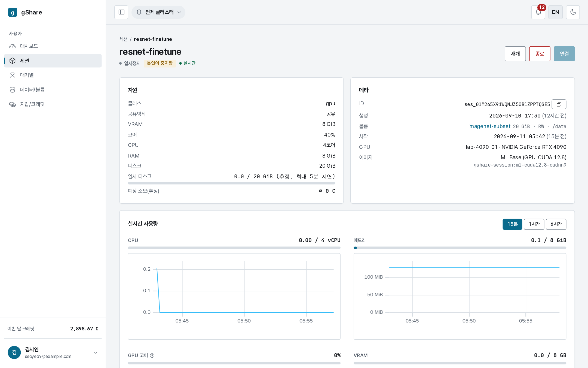The image size is (588, 368).
Task: Click the gShare logo icon
Action: coord(13,12)
